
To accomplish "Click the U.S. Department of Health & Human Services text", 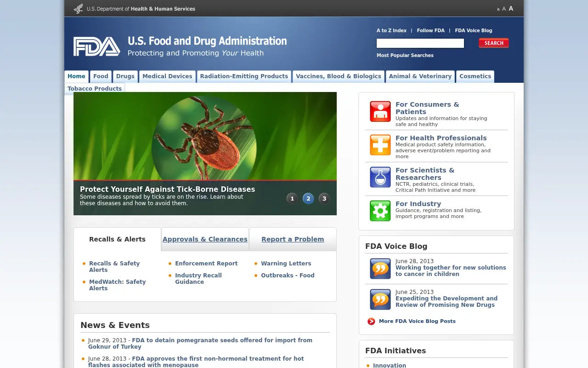I will click(x=141, y=9).
